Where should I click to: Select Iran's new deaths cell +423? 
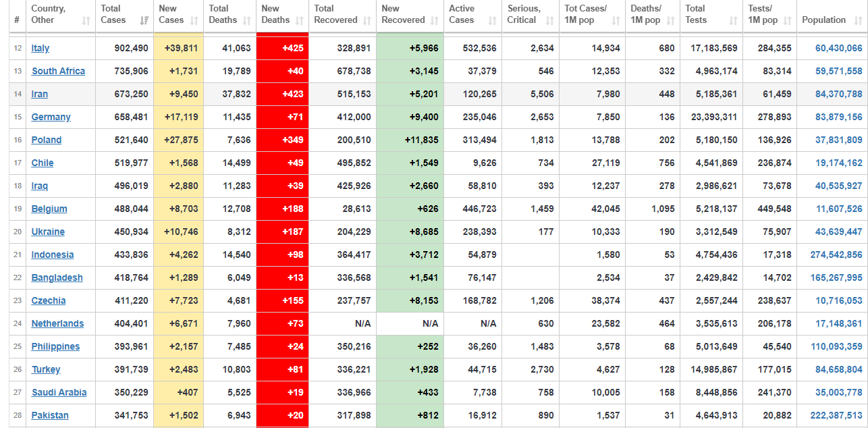[x=282, y=94]
